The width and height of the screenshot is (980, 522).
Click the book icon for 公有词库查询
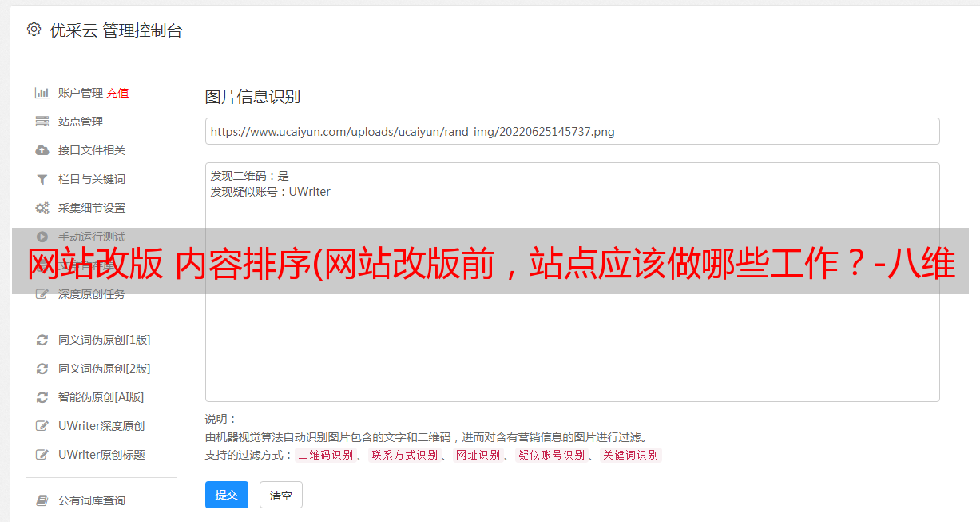tap(42, 500)
